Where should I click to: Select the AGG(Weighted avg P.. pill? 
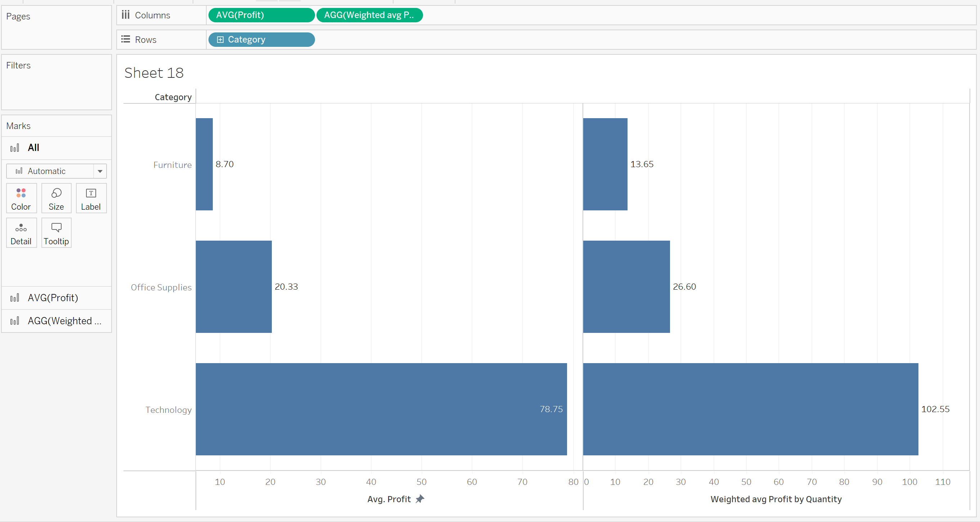click(x=369, y=15)
